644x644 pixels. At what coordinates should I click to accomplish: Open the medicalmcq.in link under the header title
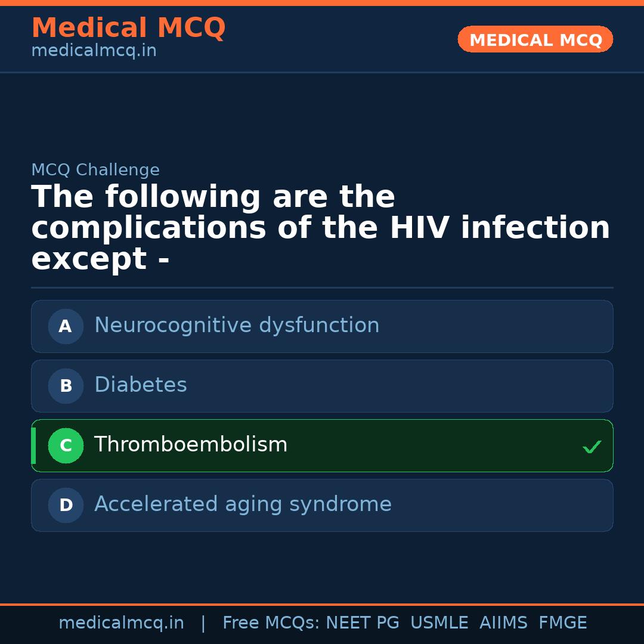pos(94,51)
